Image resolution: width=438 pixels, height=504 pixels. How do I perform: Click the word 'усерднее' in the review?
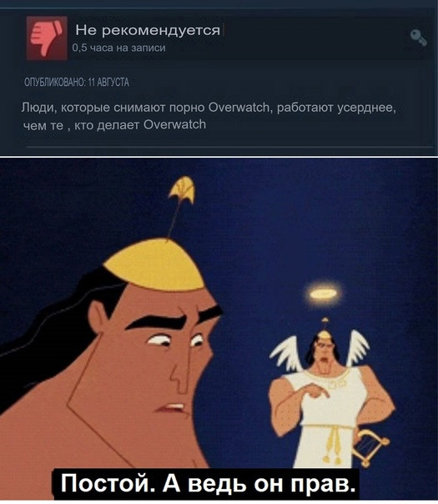tap(366, 108)
